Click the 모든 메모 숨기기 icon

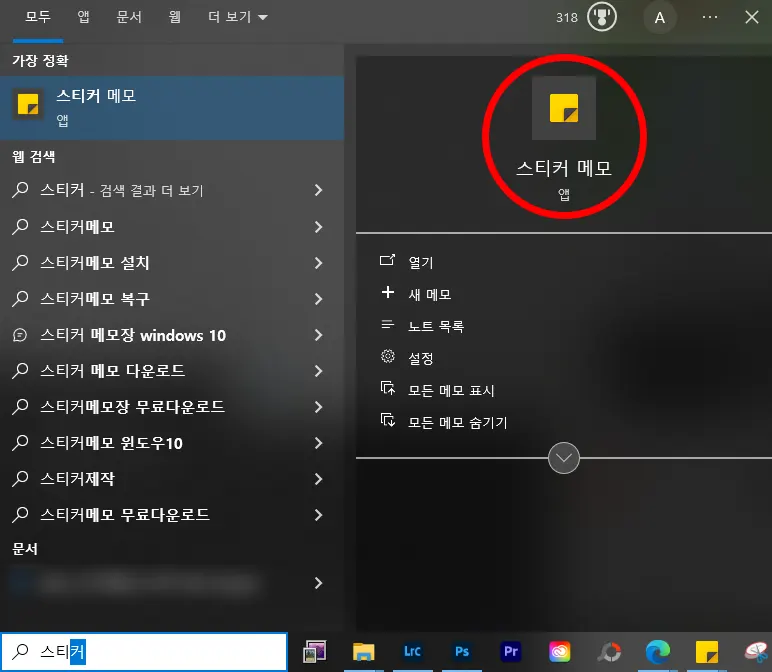point(387,420)
